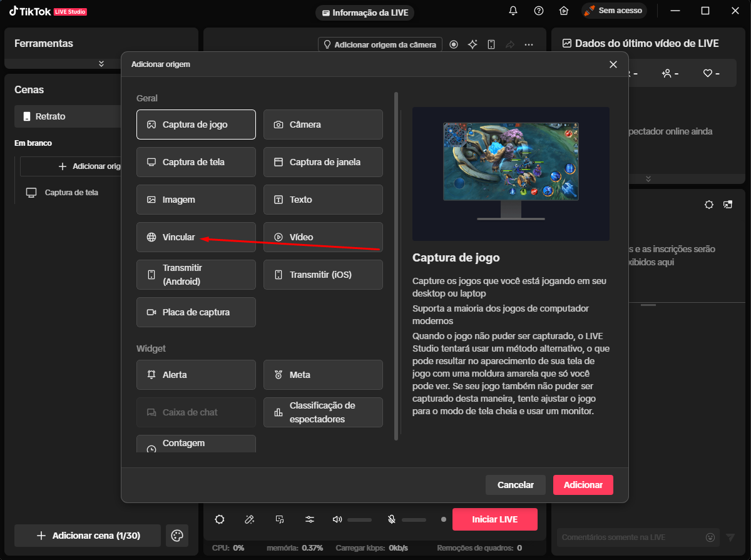The image size is (751, 560).
Task: Choose the Placa de captura source
Action: coord(196,312)
